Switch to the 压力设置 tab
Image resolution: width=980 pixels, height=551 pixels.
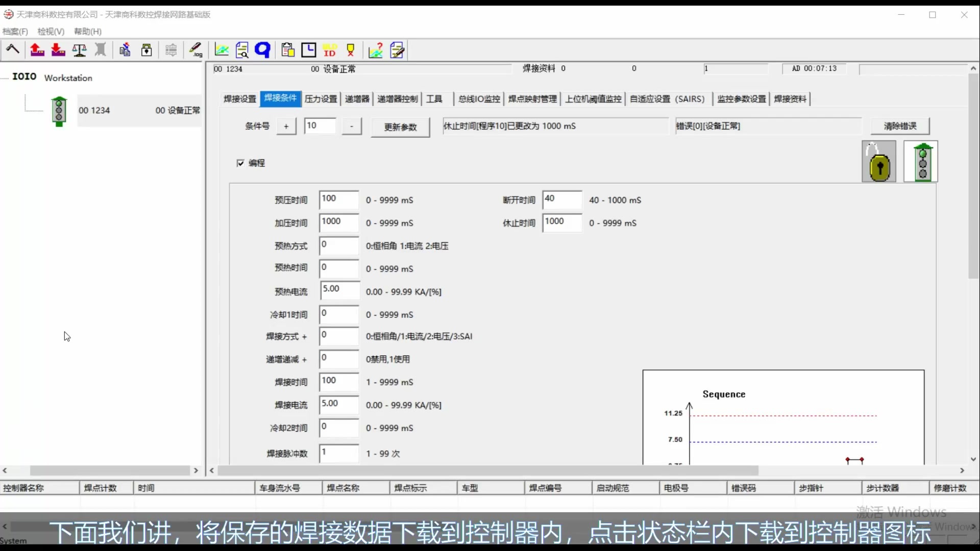click(321, 99)
